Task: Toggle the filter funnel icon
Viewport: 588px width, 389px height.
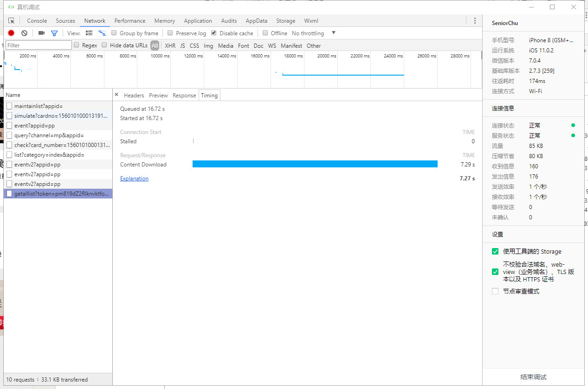Action: 54,33
